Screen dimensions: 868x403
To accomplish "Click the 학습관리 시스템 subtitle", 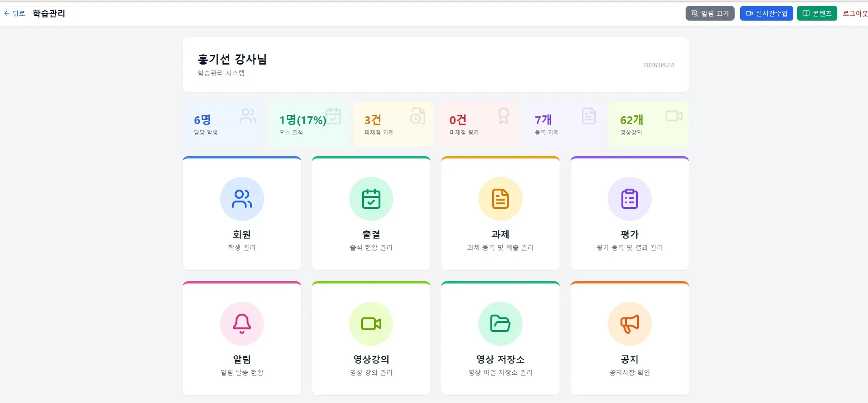I will click(221, 73).
